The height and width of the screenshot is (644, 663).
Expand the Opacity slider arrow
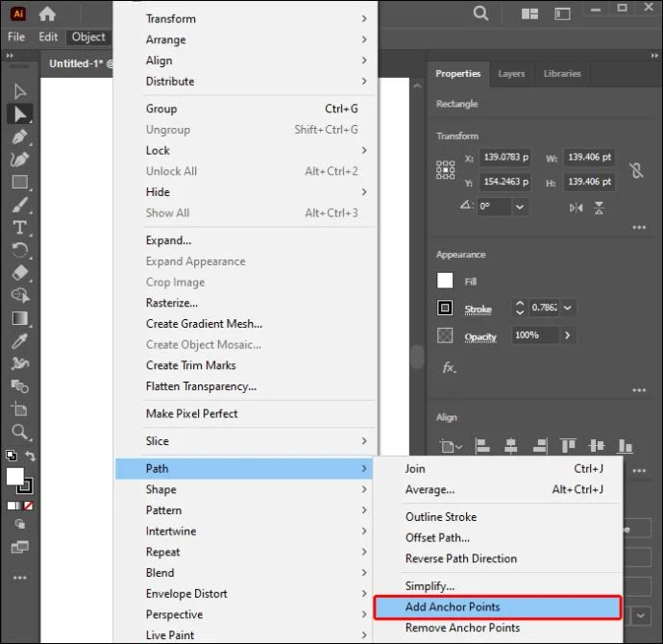[x=568, y=335]
